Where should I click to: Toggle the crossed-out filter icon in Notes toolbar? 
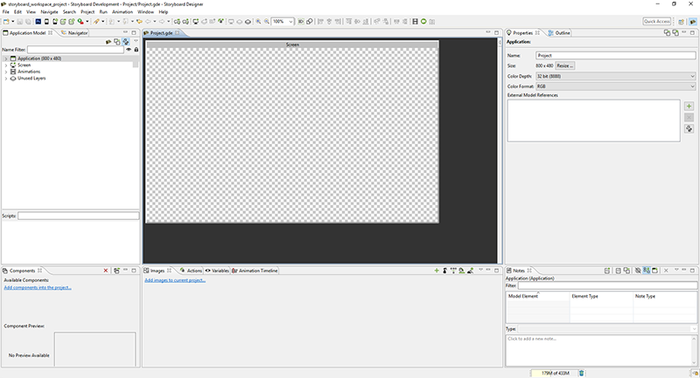[x=638, y=270]
